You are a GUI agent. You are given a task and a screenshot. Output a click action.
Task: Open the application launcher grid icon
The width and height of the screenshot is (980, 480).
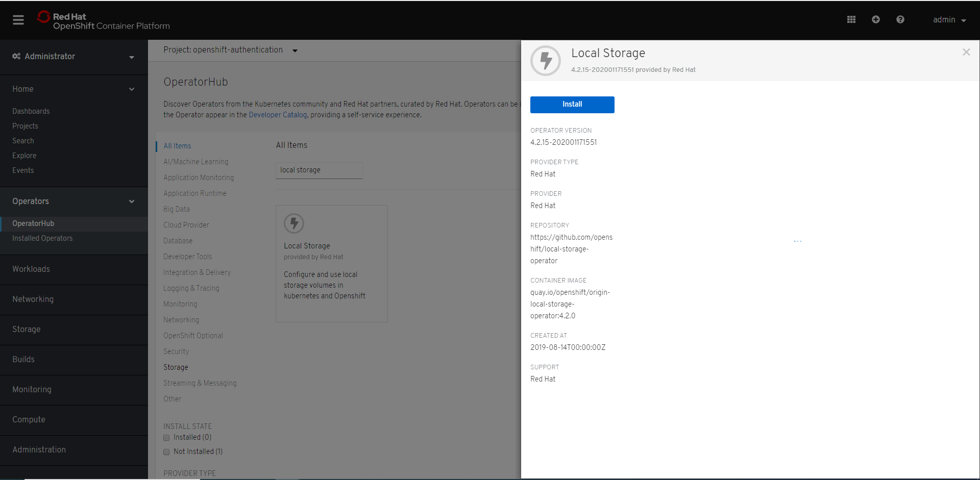pos(851,19)
